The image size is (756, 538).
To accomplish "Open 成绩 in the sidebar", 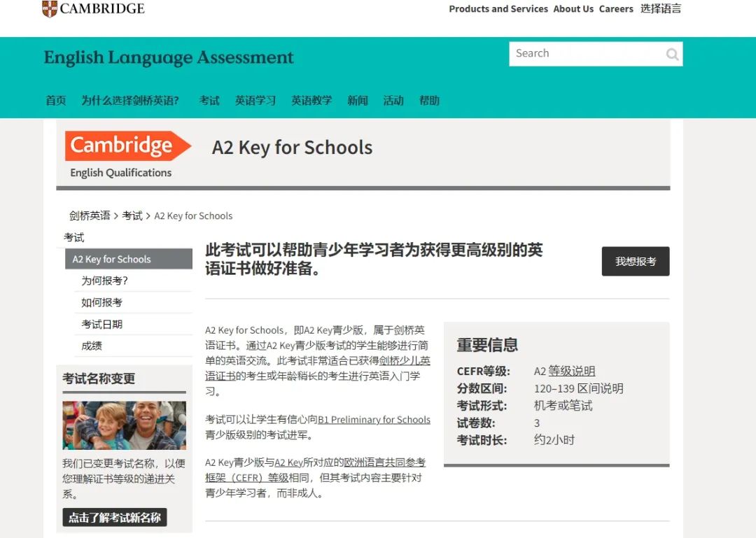I will point(92,346).
